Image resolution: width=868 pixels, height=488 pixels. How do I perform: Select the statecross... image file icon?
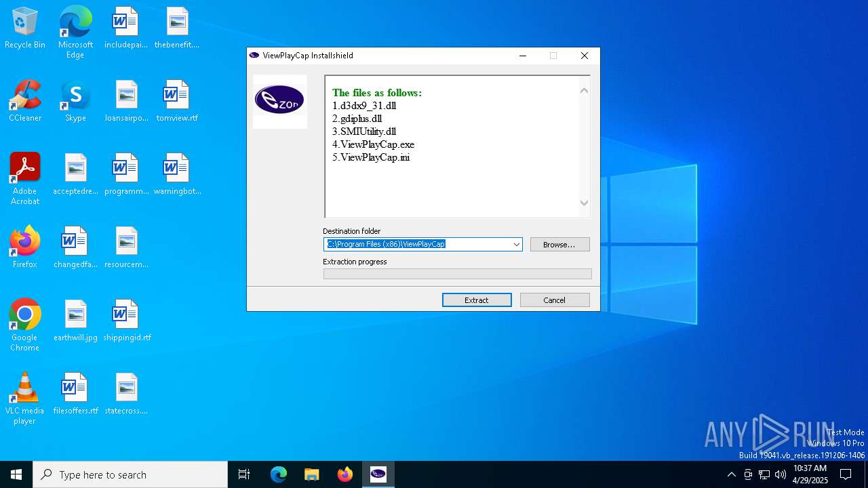click(x=126, y=394)
